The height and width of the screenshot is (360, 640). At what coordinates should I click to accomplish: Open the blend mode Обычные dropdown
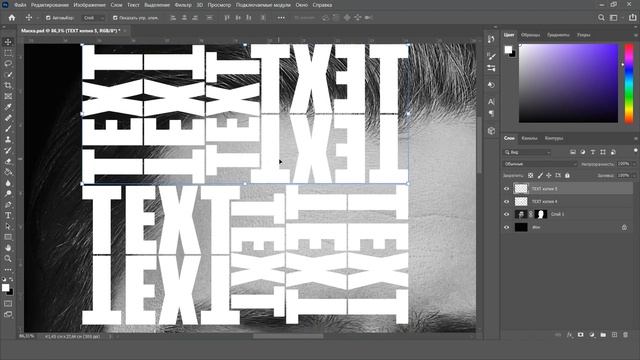pos(540,164)
